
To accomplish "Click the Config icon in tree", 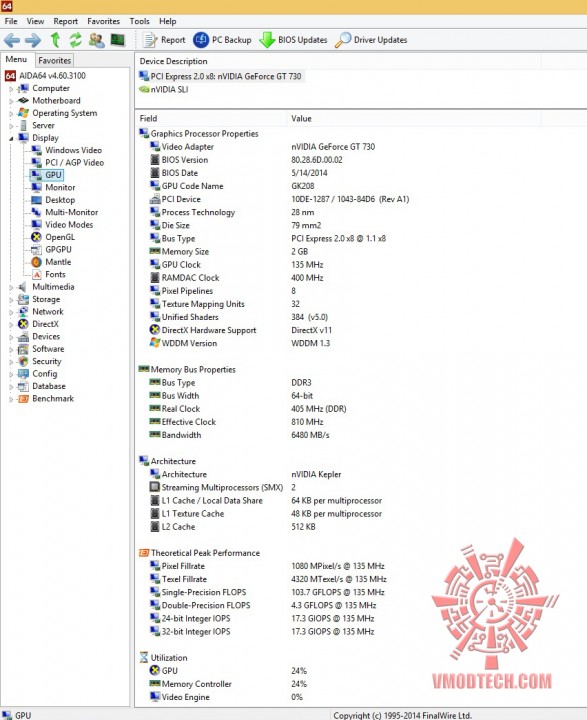I will [23, 374].
